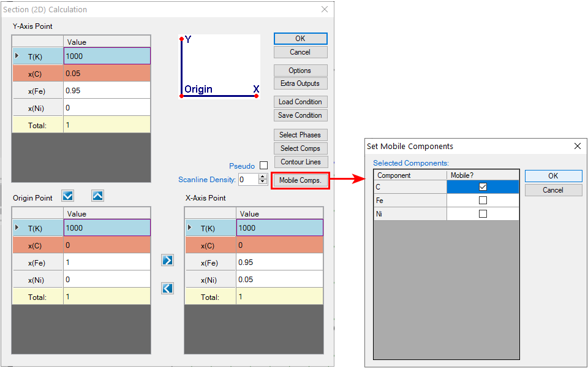Select the X-Axis Point x(Ni) value field
Image resolution: width=588 pixels, height=368 pixels.
(x=279, y=280)
